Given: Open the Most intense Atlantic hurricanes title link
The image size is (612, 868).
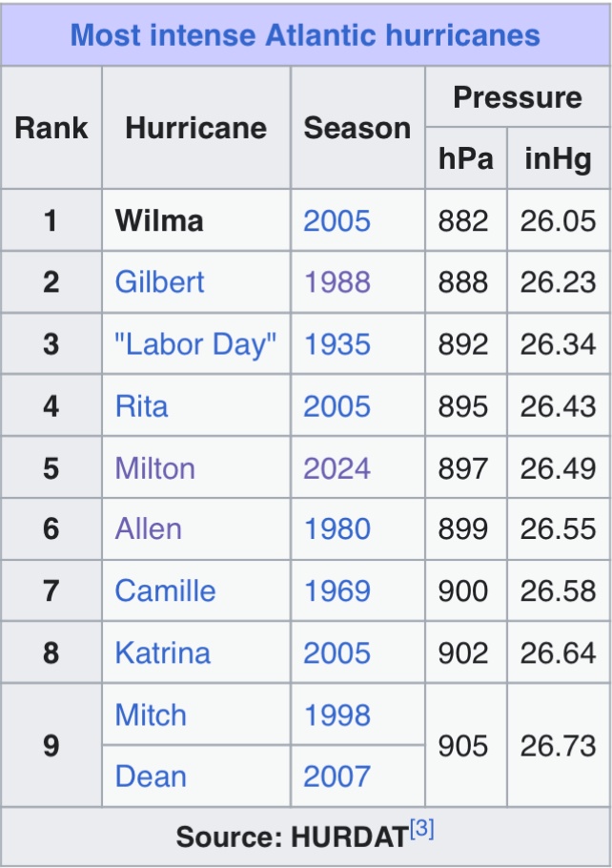Looking at the screenshot, I should (305, 35).
